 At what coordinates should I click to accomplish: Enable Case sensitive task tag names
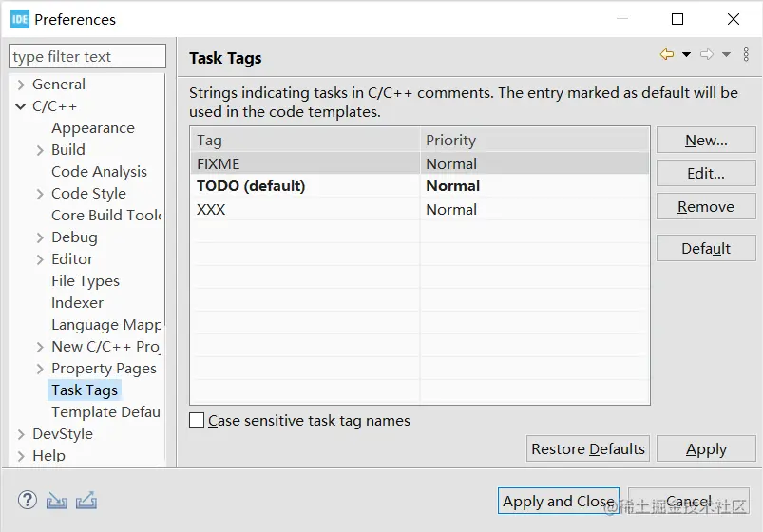pos(198,420)
